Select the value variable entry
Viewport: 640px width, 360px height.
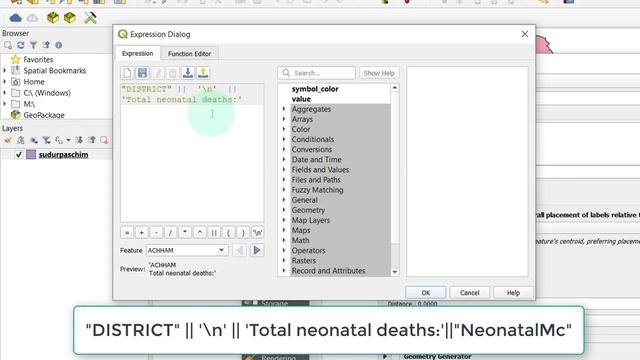coord(301,99)
